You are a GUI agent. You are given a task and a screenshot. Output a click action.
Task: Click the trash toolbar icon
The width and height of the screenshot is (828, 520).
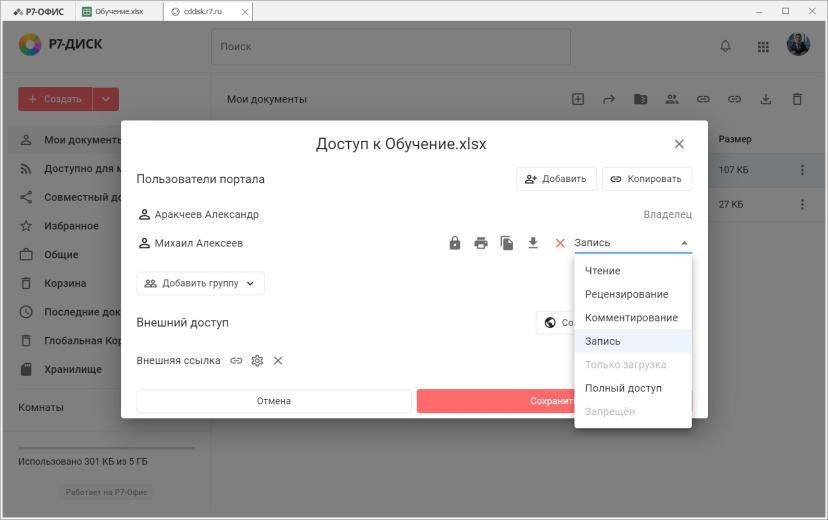797,99
